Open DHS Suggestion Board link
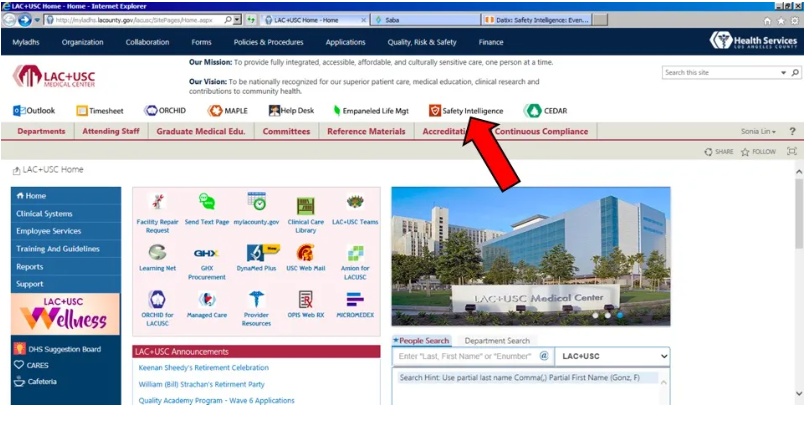This screenshot has height=432, width=807. coord(58,349)
